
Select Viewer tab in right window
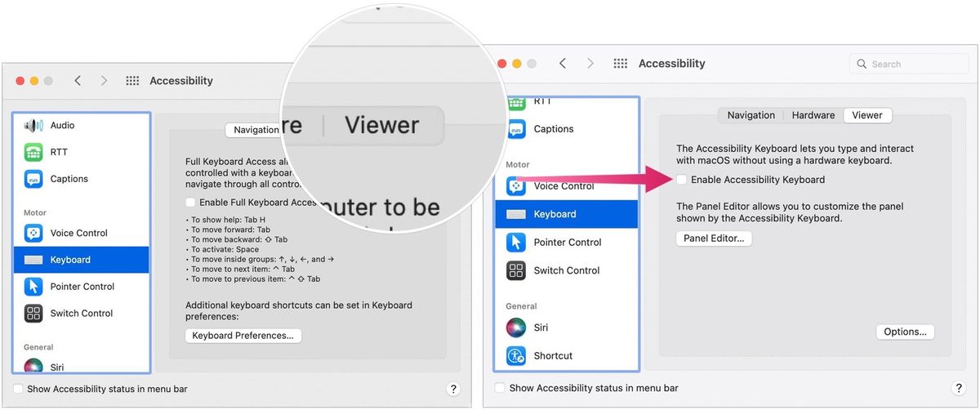pos(867,115)
